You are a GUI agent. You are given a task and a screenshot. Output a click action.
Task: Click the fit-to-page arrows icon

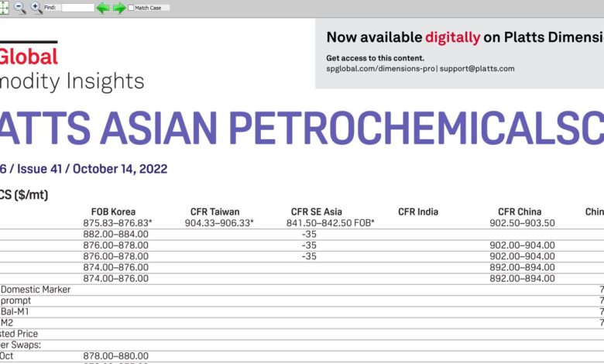click(3, 7)
